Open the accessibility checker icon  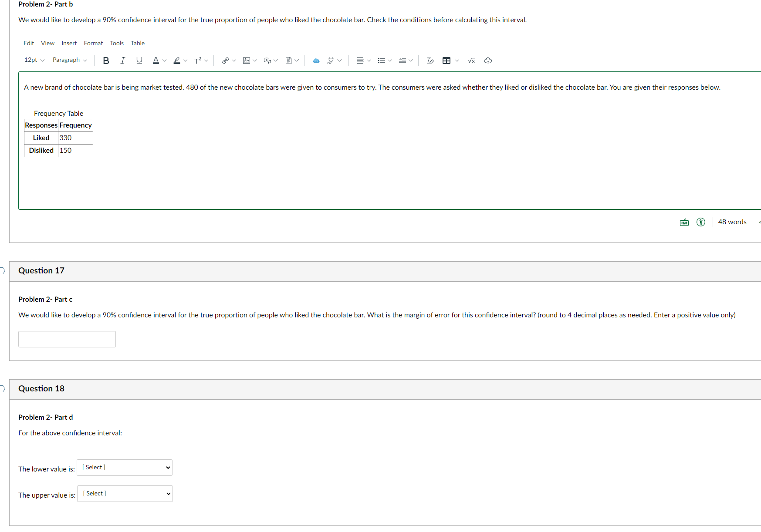pos(701,222)
